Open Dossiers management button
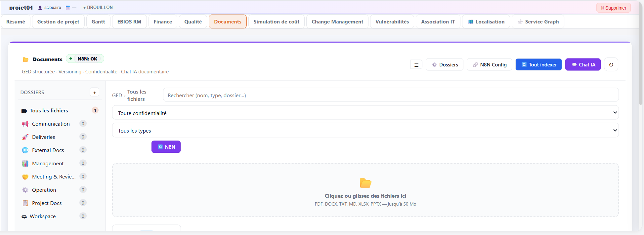Screen dimensions: 644x235 point(444,65)
